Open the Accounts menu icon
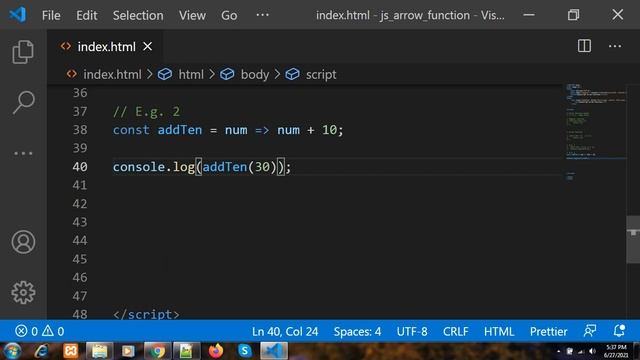Viewport: 640px width, 360px height. pyautogui.click(x=23, y=242)
